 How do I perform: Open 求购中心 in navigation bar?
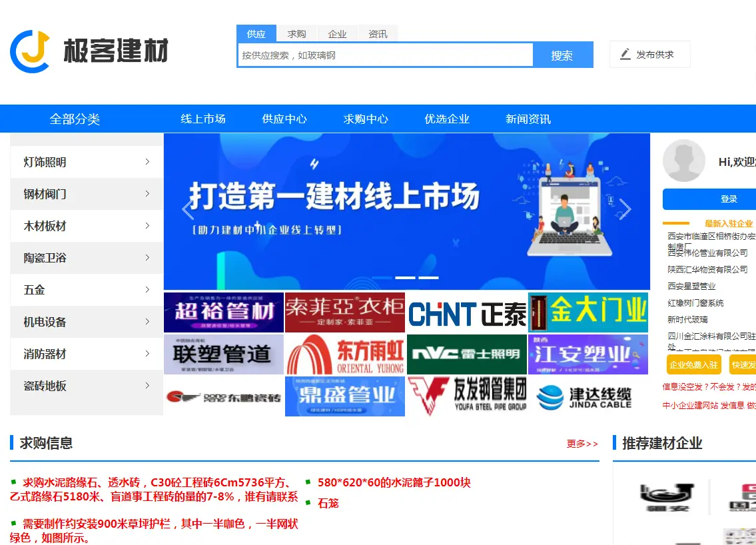click(x=366, y=119)
